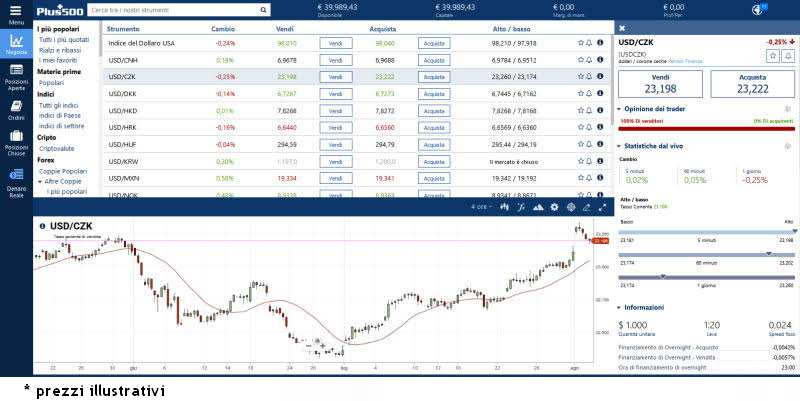
Task: Open the Rialzi e ribassi category
Action: pos(60,50)
